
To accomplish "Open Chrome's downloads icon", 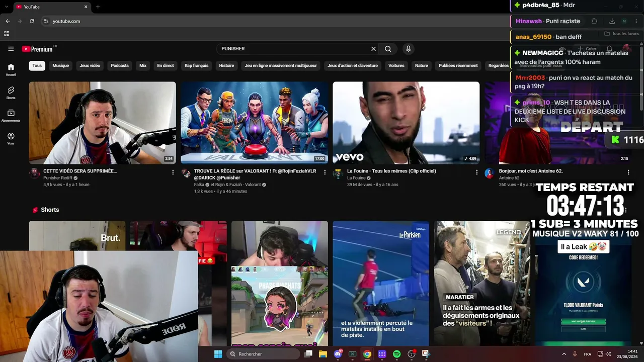I will point(612,21).
